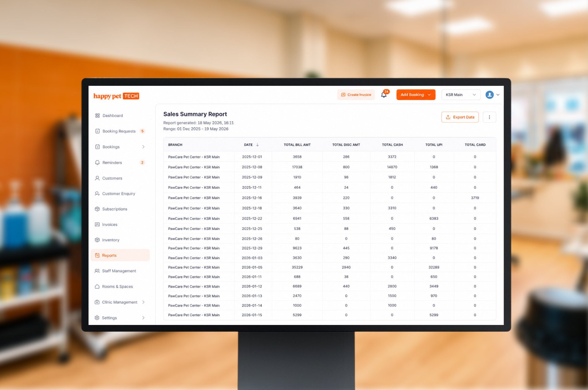Screen dimensions: 588x390
Task: Click the Create Invoice button
Action: [356, 95]
